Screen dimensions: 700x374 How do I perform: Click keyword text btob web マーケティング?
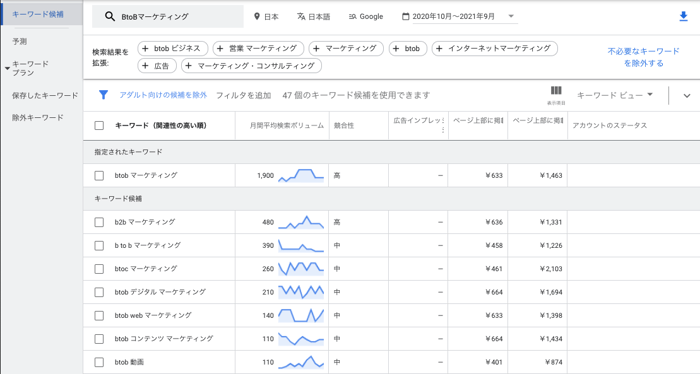coord(153,316)
